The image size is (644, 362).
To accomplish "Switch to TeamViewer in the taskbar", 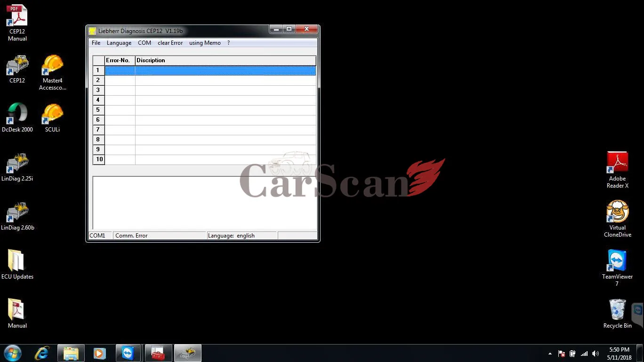I will (128, 353).
